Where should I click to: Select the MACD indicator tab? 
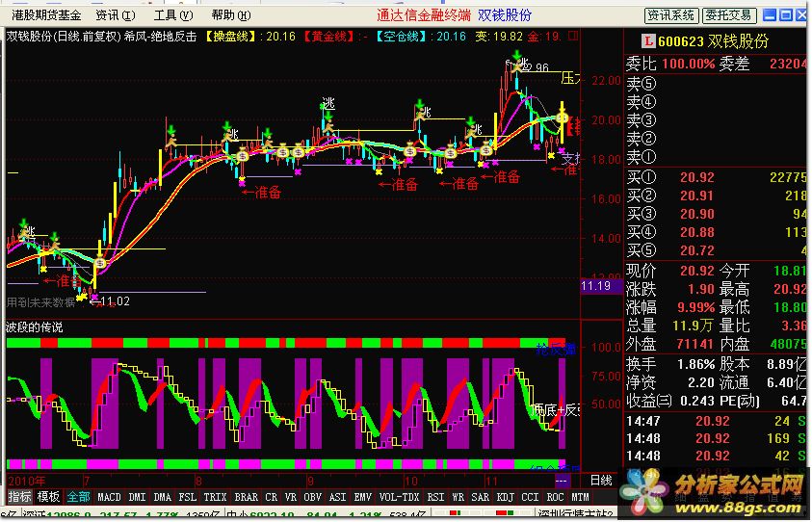point(109,497)
